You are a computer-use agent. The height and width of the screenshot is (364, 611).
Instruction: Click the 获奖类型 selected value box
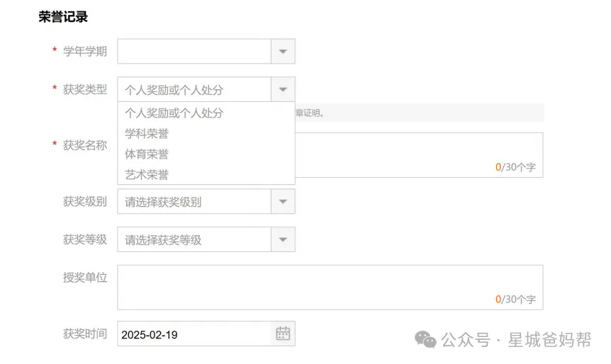[x=194, y=89]
